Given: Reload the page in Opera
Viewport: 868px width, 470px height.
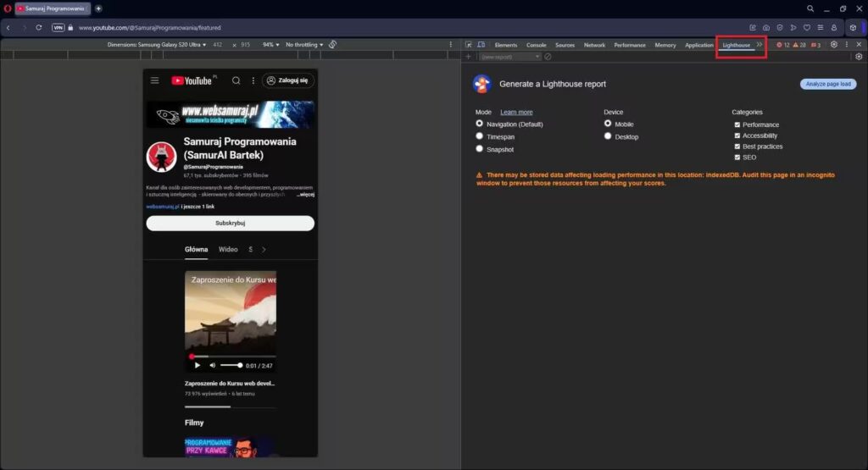Looking at the screenshot, I should click(x=39, y=28).
